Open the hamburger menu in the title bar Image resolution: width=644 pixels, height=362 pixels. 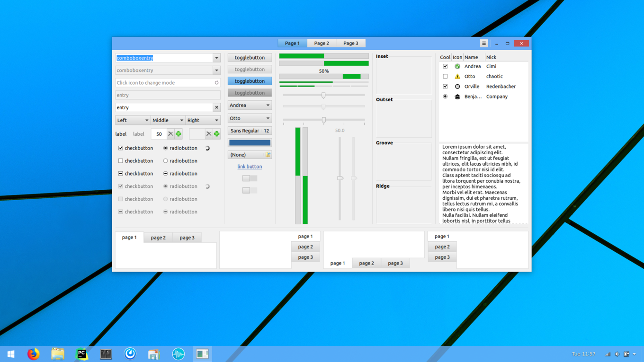click(x=483, y=43)
